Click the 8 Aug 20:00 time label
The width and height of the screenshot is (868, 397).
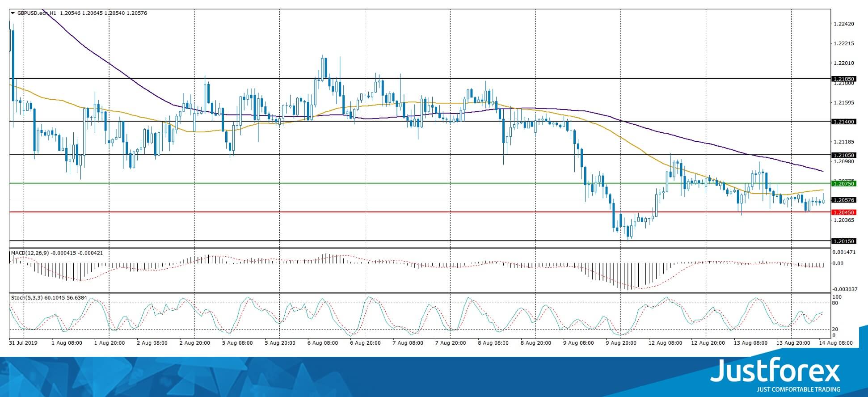536,343
